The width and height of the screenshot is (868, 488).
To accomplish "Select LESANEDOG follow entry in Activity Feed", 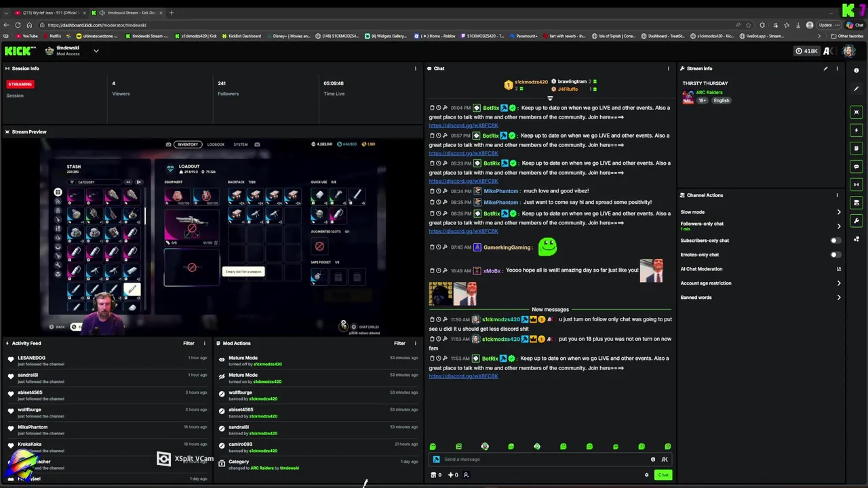I will tap(108, 361).
